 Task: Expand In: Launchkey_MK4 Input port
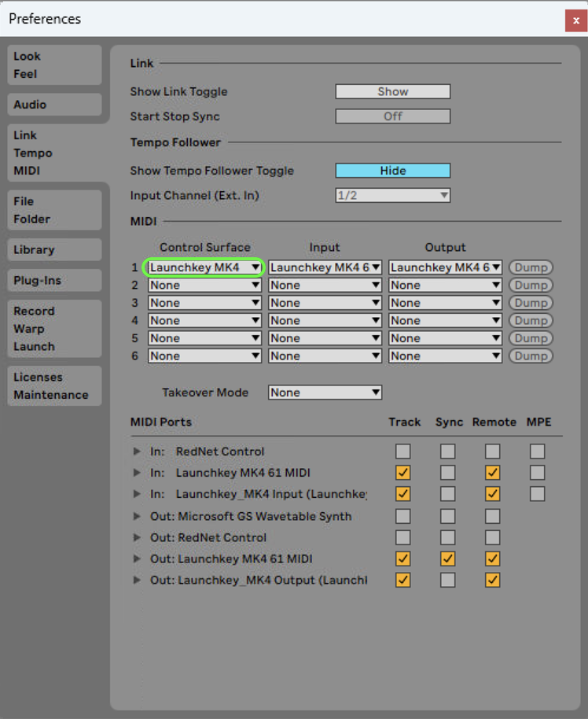(x=137, y=494)
